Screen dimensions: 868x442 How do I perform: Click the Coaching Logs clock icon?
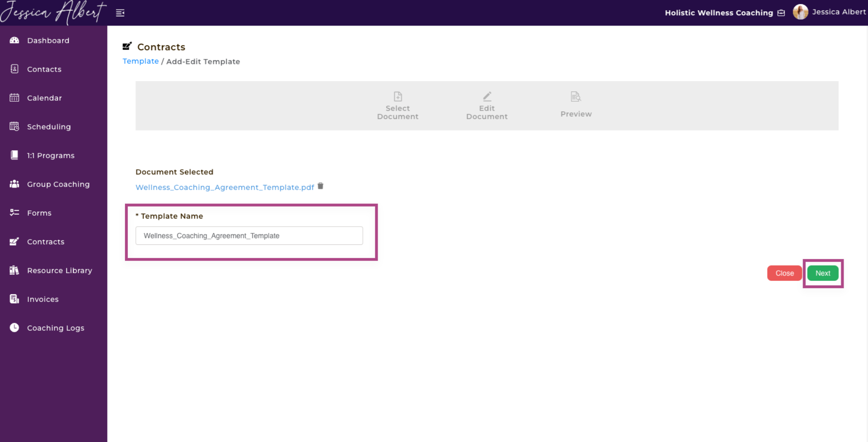(14, 328)
